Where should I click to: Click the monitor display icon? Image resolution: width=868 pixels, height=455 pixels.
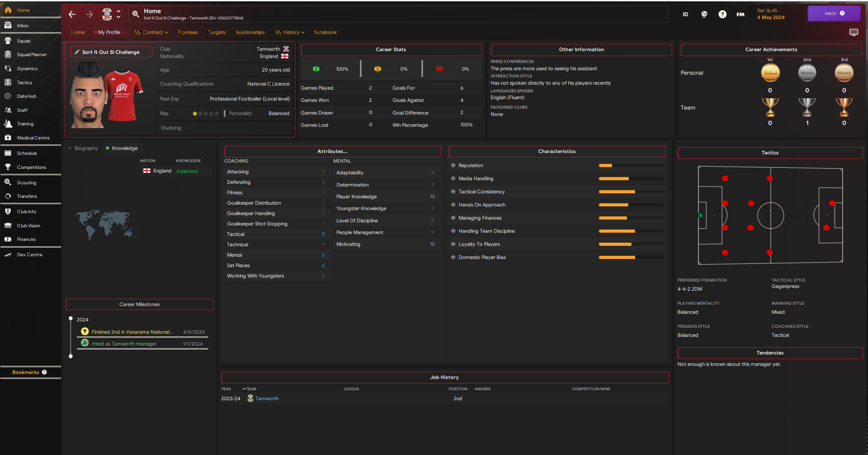click(x=854, y=32)
